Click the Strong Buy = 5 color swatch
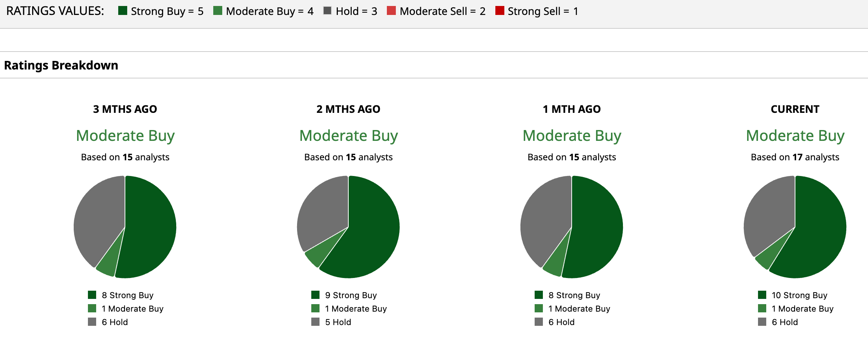 [122, 10]
